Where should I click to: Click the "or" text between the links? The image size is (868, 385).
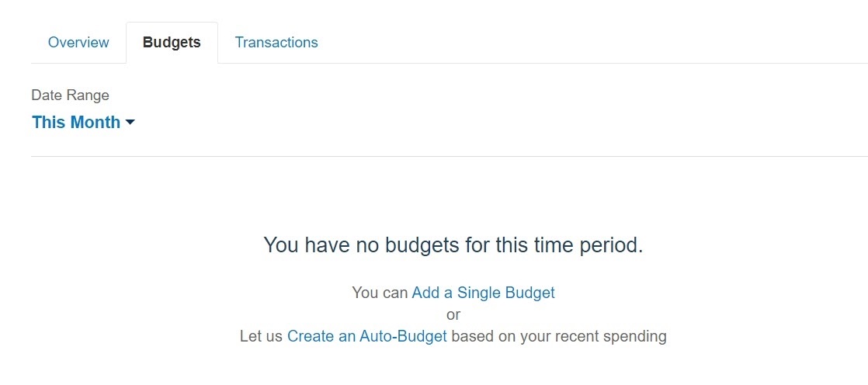pos(453,314)
